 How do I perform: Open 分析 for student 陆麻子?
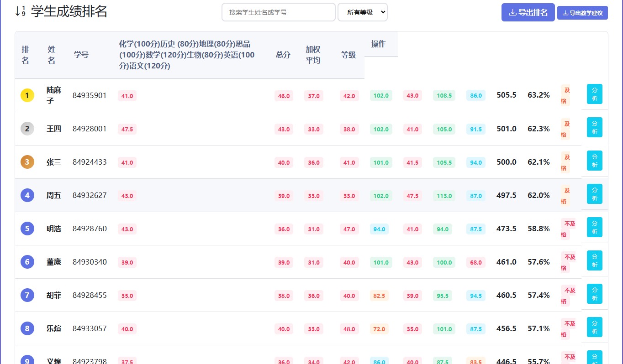click(x=594, y=94)
